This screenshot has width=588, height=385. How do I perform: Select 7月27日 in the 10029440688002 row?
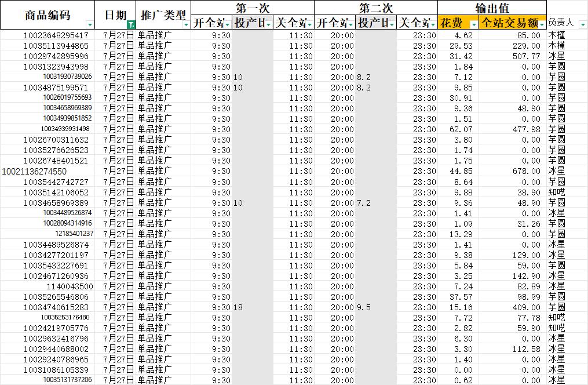coord(118,349)
